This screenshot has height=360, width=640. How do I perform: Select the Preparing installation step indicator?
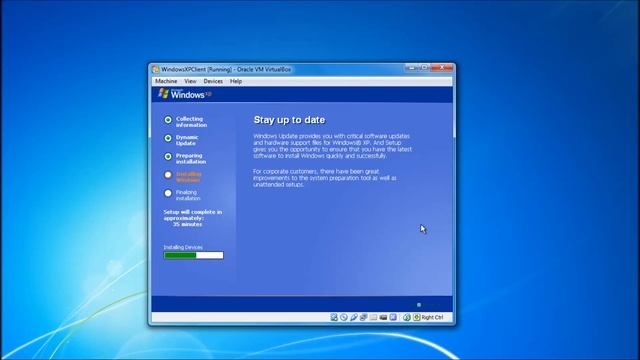pyautogui.click(x=168, y=157)
